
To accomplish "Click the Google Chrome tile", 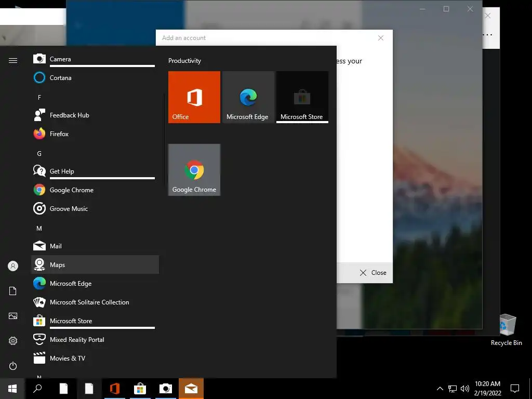I will 194,170.
